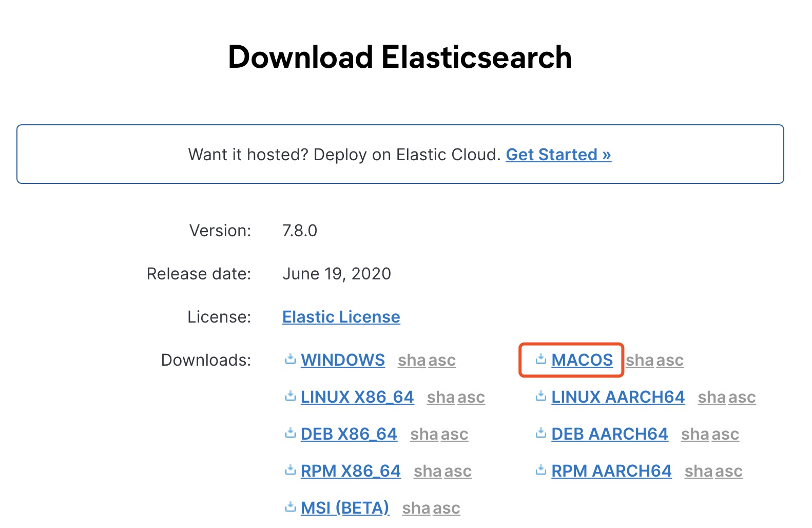
Task: Open sha checksum for WINDOWS download
Action: [412, 361]
